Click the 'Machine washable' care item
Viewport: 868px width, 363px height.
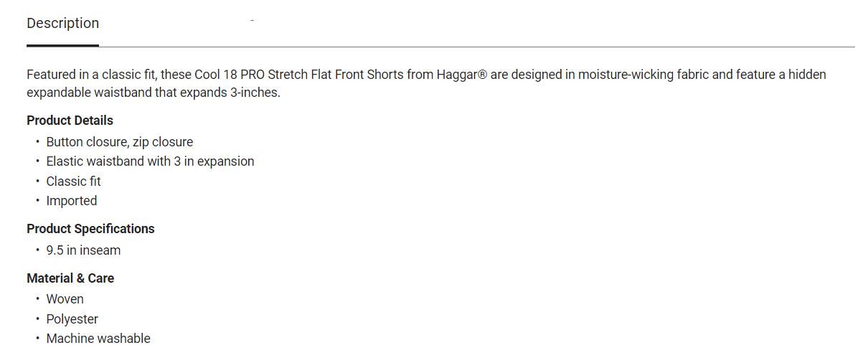98,339
